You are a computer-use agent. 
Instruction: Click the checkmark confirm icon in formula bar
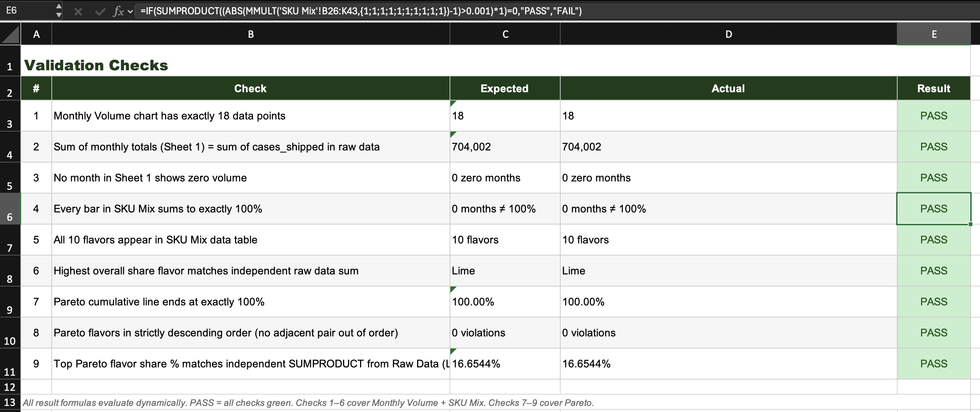click(100, 11)
